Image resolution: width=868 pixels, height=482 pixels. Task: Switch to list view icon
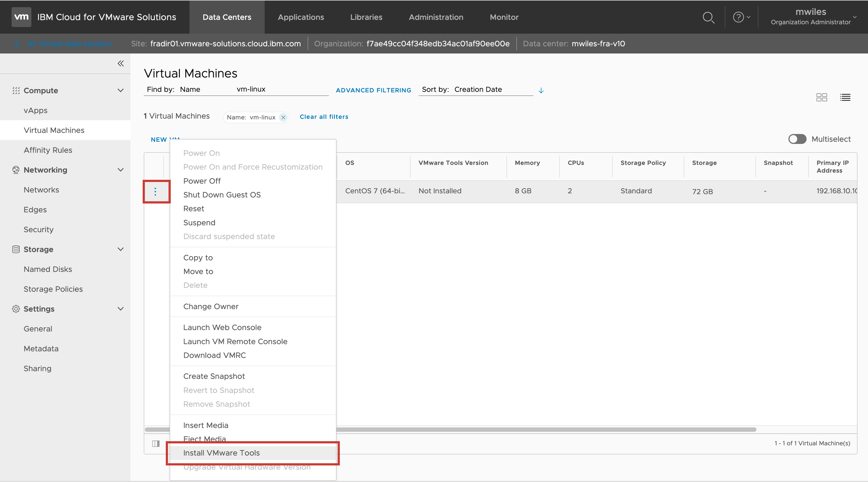pyautogui.click(x=845, y=98)
